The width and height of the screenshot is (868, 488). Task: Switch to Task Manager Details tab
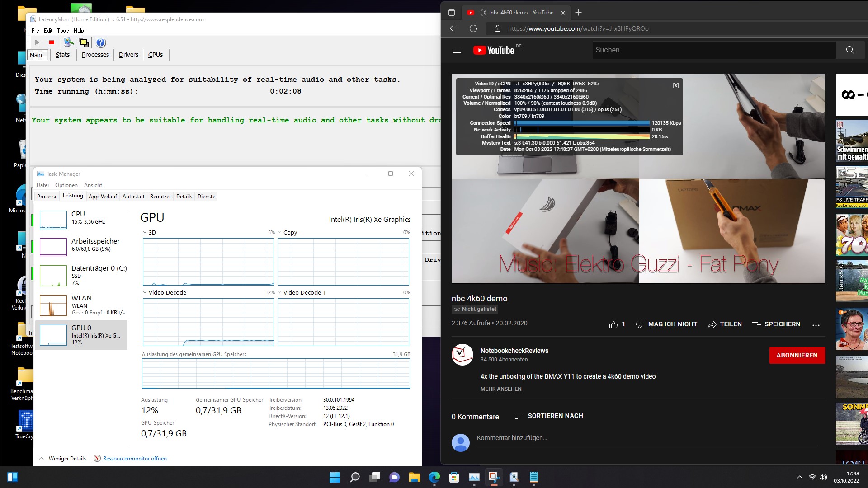coord(184,197)
